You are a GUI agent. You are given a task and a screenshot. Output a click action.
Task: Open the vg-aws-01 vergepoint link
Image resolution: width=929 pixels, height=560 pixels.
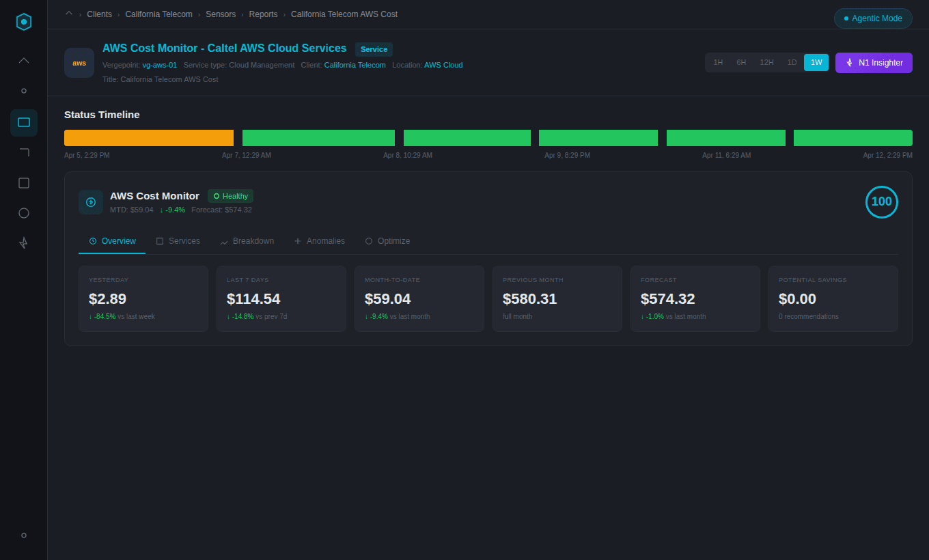click(x=160, y=65)
